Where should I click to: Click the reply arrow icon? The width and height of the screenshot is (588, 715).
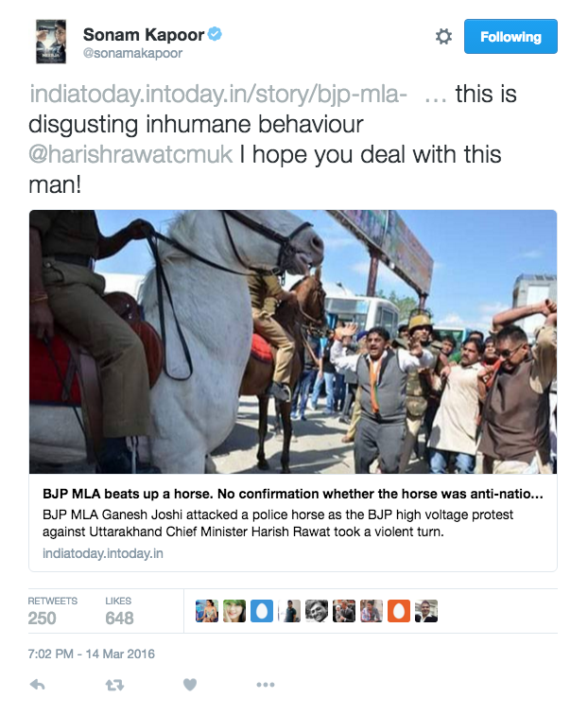click(38, 684)
